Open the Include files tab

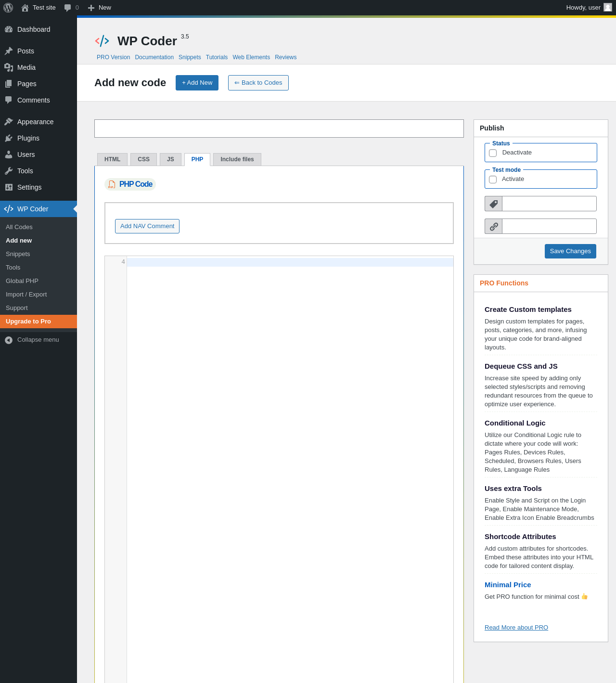pos(237,159)
